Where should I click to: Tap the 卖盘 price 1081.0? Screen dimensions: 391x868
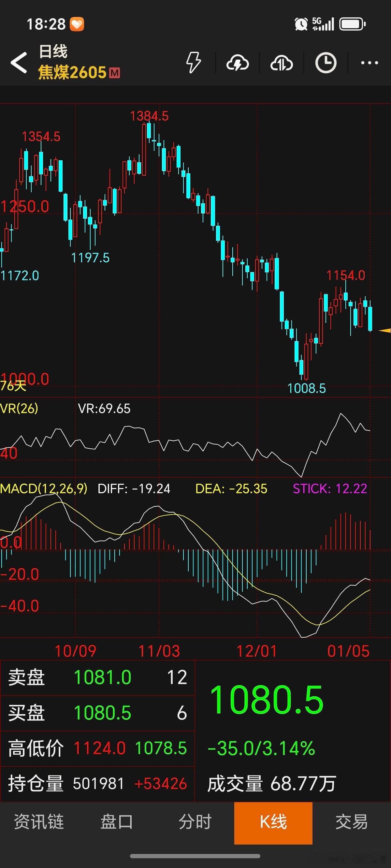tap(102, 678)
